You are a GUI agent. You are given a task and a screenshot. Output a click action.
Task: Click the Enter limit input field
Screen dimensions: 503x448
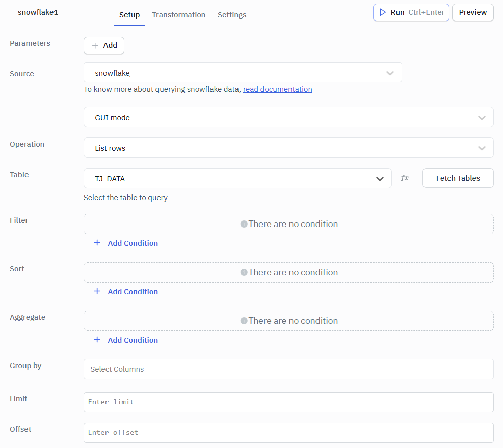pyautogui.click(x=288, y=402)
